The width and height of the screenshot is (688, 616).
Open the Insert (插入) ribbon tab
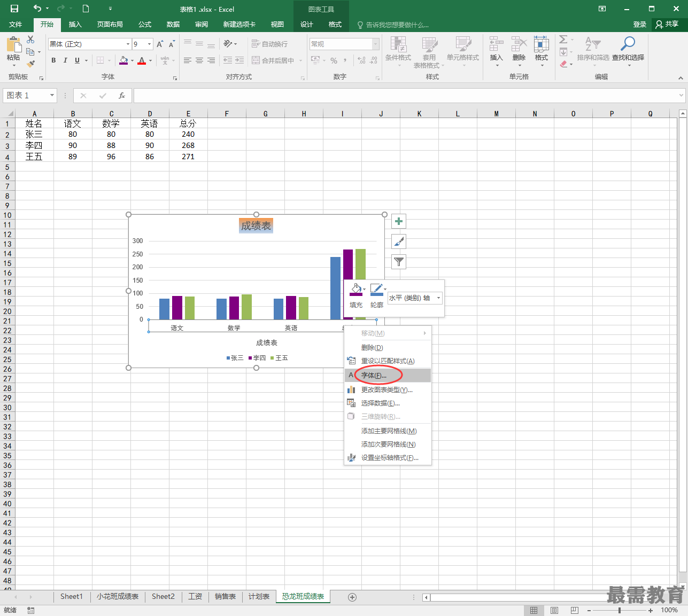click(75, 25)
